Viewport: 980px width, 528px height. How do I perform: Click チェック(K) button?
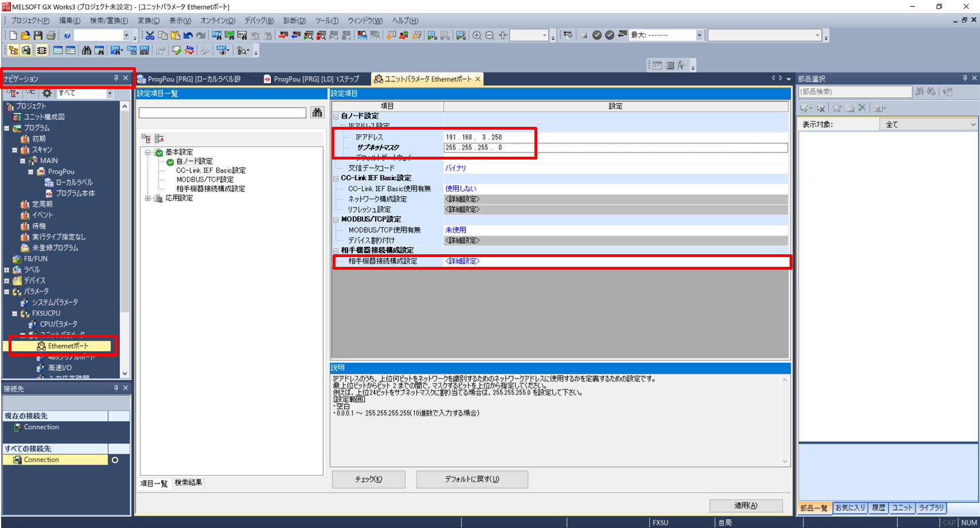(x=369, y=479)
